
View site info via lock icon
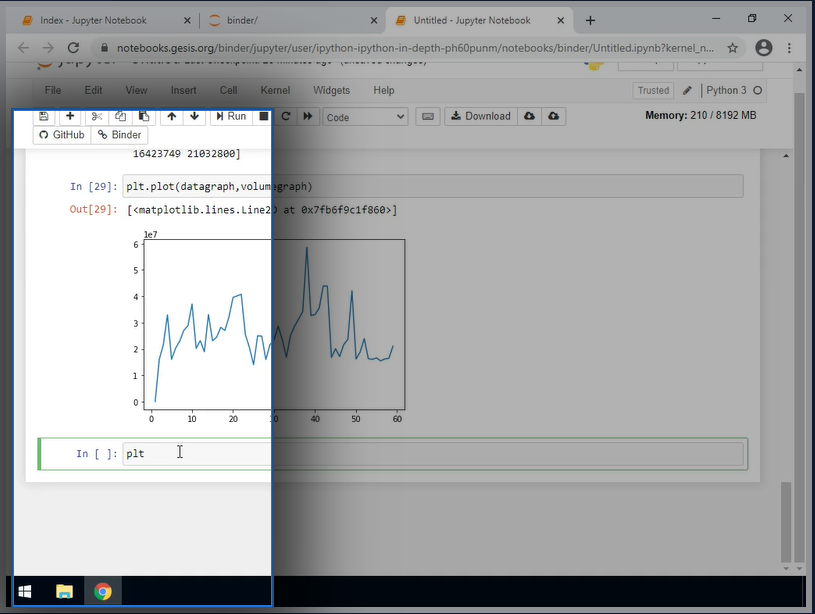point(104,48)
